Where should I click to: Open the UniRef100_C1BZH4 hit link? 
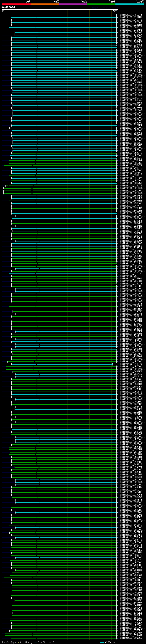point(131,25)
